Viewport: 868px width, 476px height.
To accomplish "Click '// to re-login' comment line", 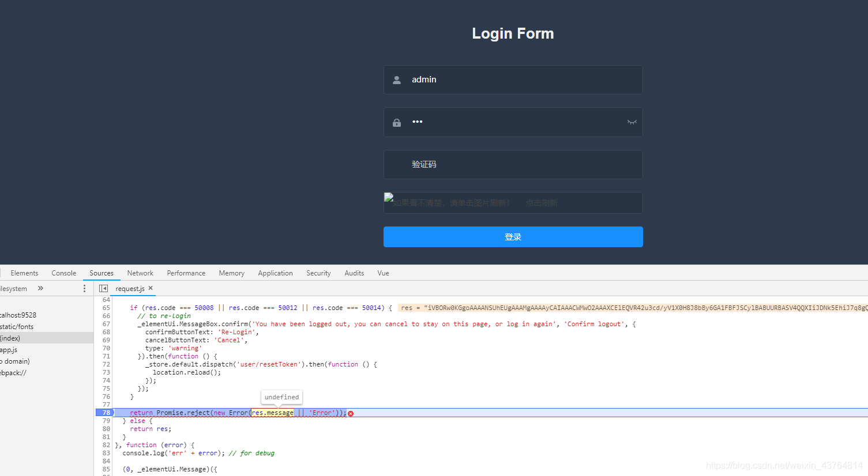I will click(164, 316).
